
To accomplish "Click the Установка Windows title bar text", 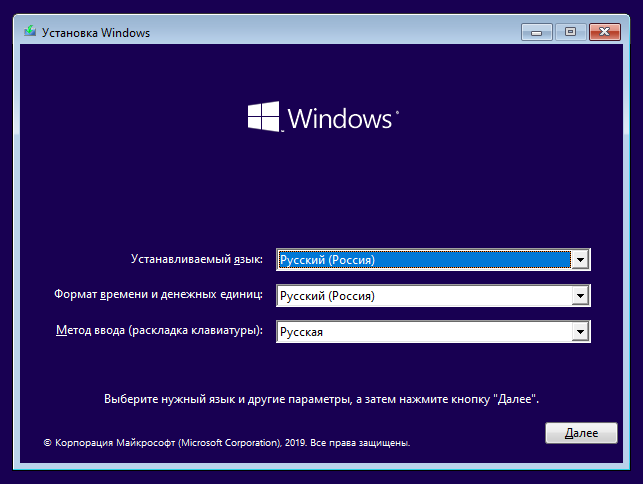I will point(96,33).
